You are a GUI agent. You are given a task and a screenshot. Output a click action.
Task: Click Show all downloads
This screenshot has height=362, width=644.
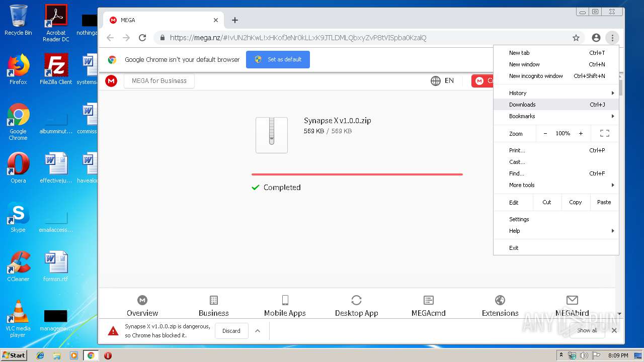pos(587,330)
